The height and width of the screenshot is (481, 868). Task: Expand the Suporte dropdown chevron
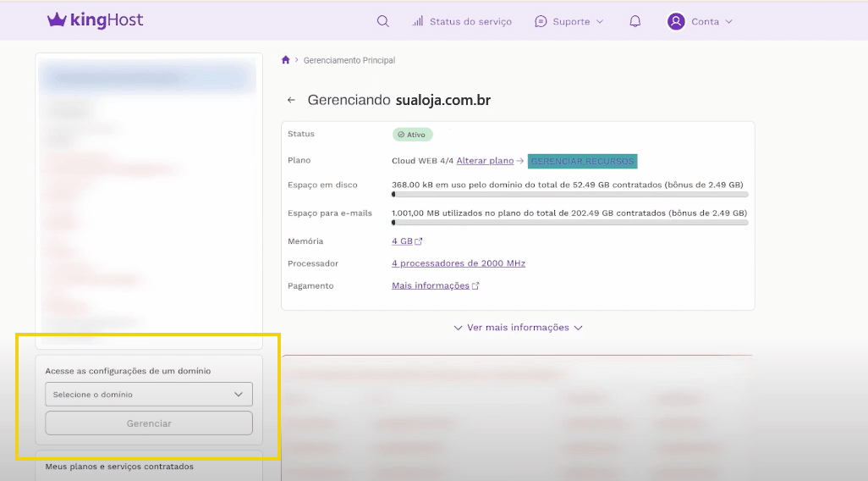click(x=600, y=22)
